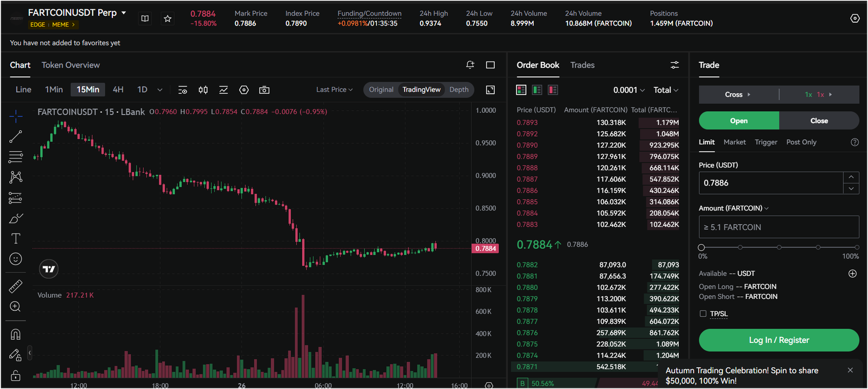This screenshot has width=868, height=389.
Task: Switch chart to Original view
Action: click(381, 90)
